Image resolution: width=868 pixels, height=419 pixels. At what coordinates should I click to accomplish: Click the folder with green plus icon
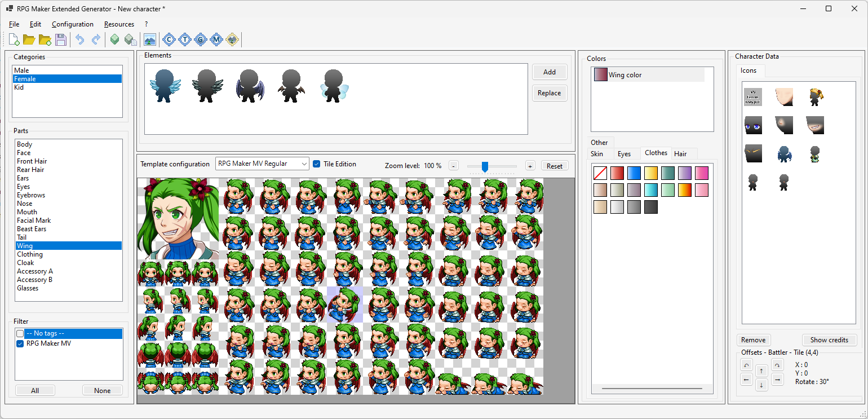point(45,39)
